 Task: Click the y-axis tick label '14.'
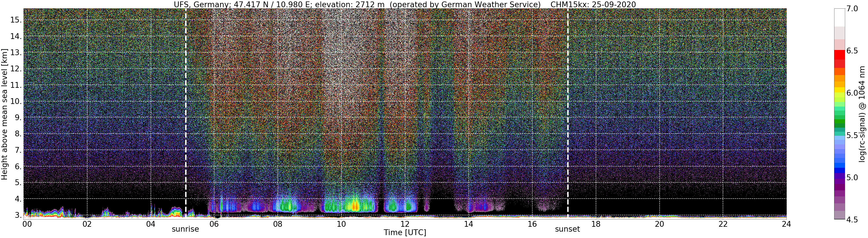(16, 36)
